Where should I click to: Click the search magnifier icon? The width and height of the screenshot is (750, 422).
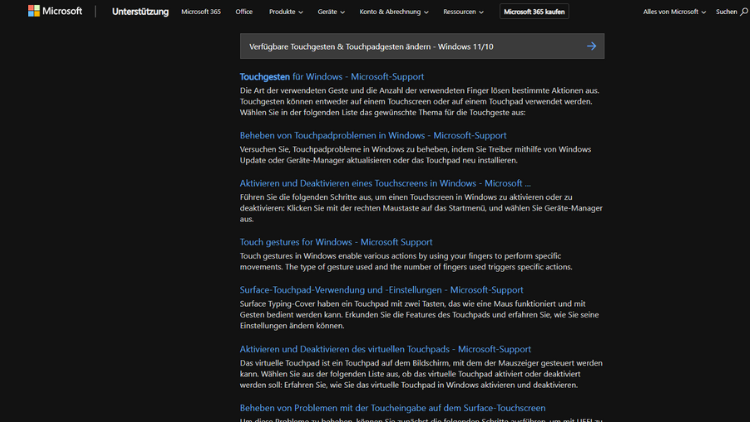tap(744, 12)
